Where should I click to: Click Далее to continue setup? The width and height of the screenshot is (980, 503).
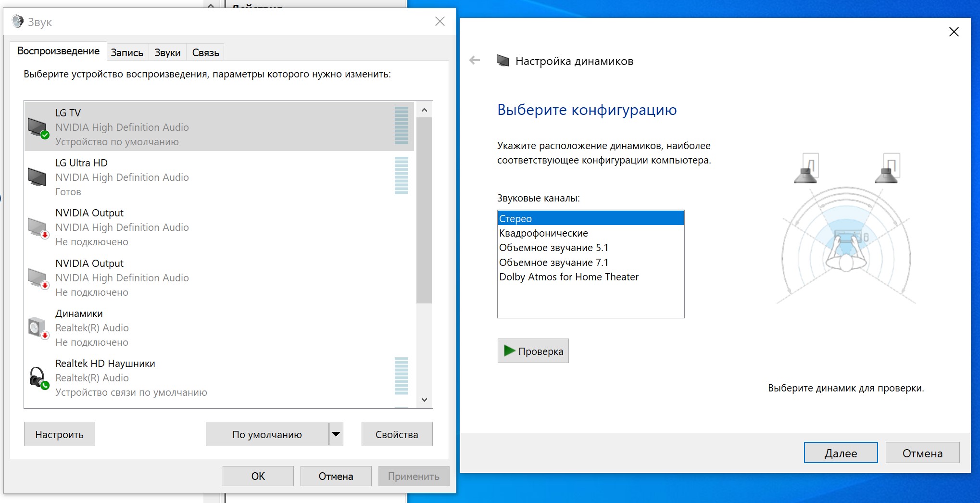point(840,453)
